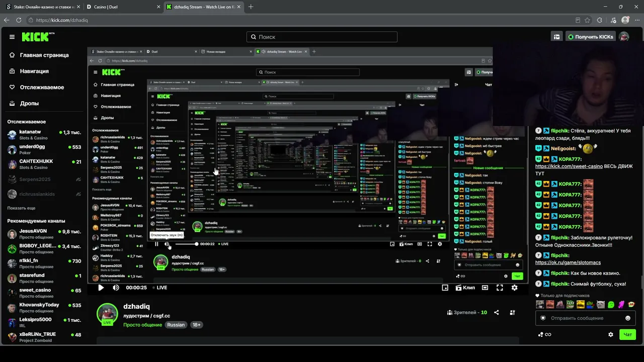Open the Kick gift shop icon

pyautogui.click(x=556, y=37)
